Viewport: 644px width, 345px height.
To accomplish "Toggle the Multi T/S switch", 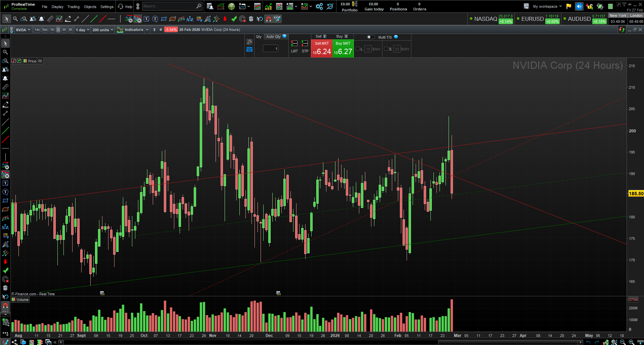I will (371, 37).
